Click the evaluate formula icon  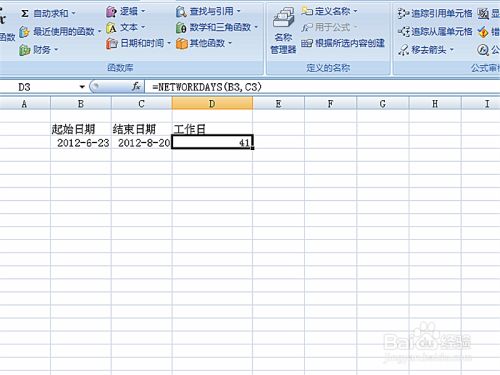[x=483, y=50]
